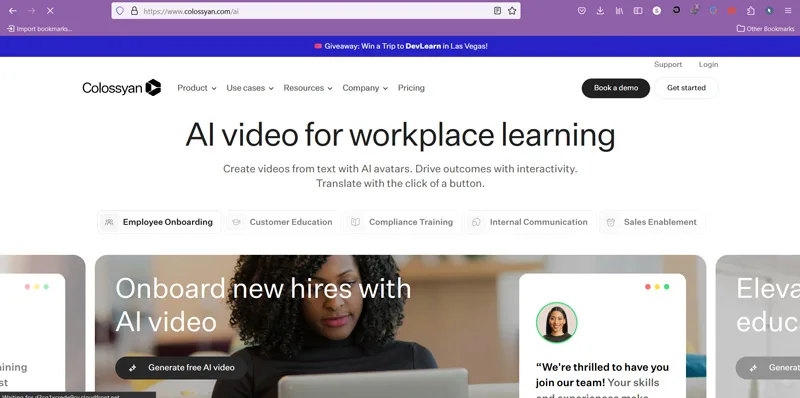Click Generate free AI video button
This screenshot has height=398, width=800.
tap(182, 367)
